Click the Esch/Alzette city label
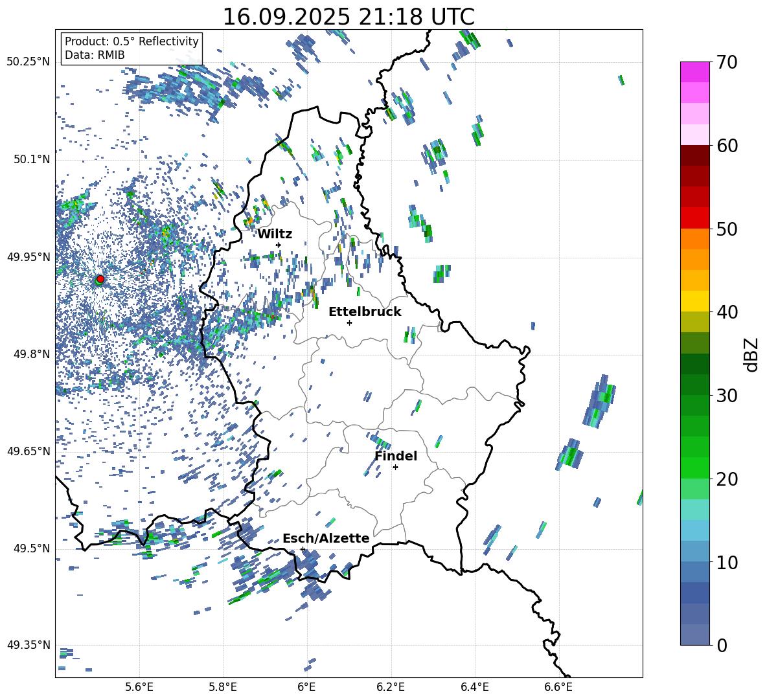This screenshot has width=767, height=700. [326, 538]
